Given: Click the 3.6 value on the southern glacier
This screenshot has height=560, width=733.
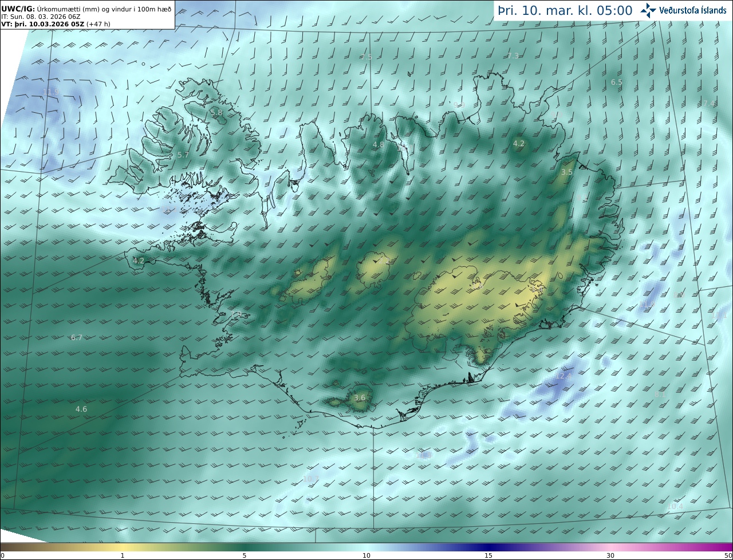Looking at the screenshot, I should coord(360,398).
